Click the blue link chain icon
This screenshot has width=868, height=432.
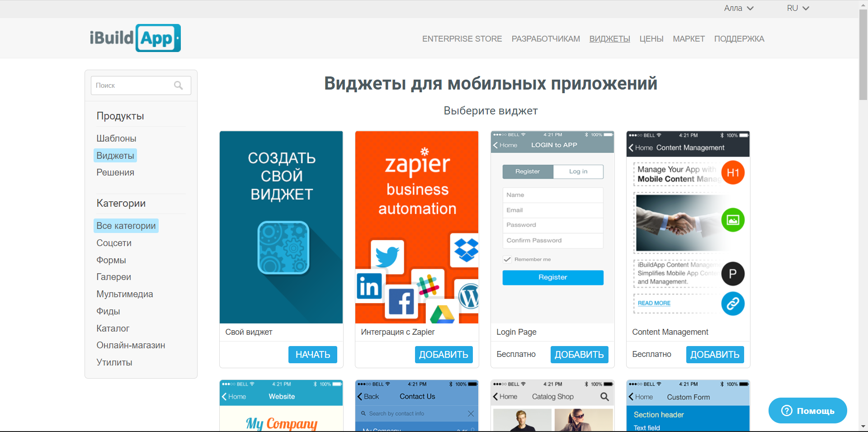pyautogui.click(x=733, y=304)
